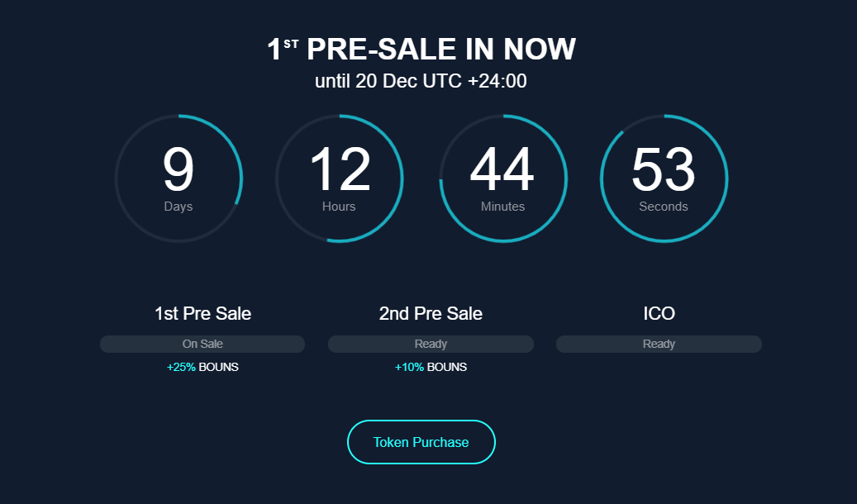Screen dimensions: 857x504
Task: Click the 2nd Pre Sale Ready bar
Action: 431,344
